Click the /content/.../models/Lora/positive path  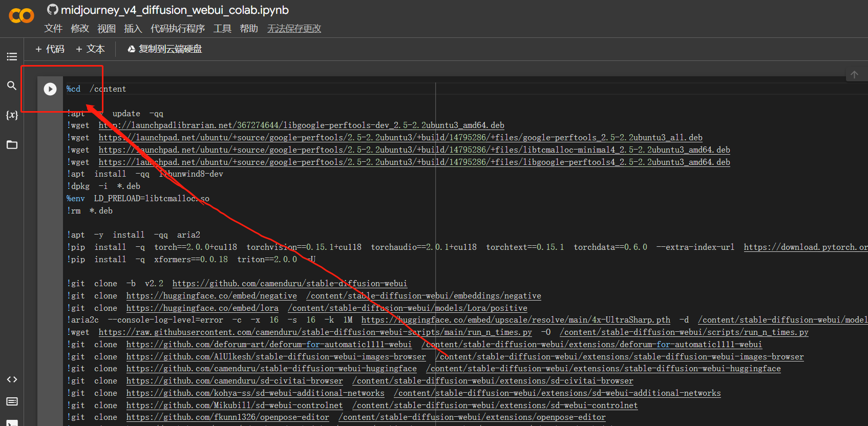408,308
